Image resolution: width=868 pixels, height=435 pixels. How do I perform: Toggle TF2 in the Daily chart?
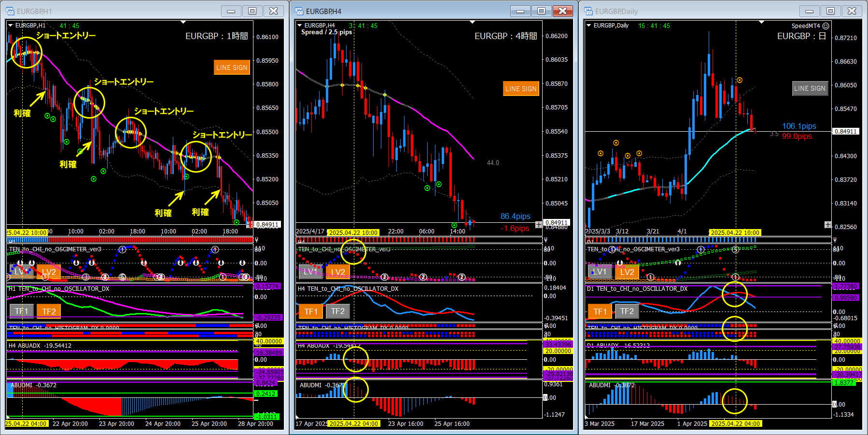(627, 312)
